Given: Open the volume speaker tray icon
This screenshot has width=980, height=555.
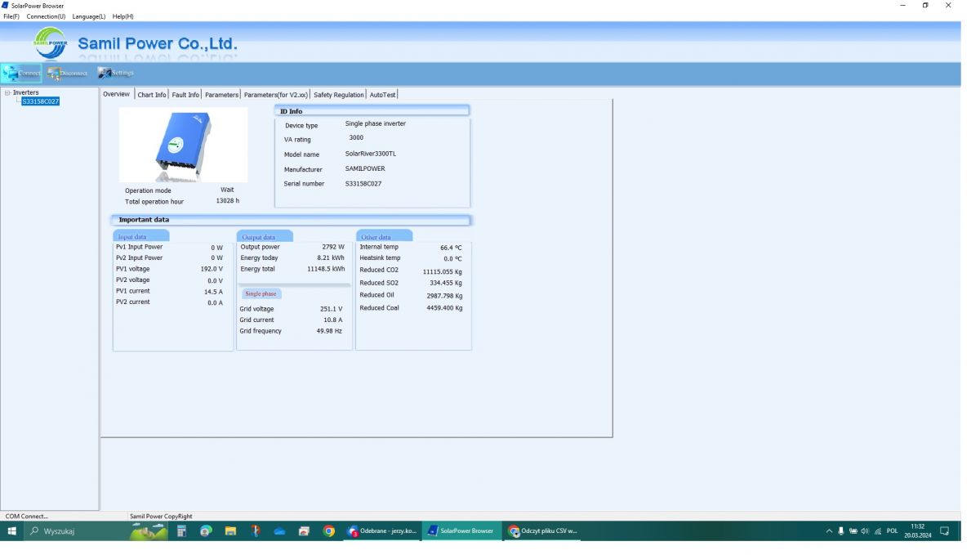Looking at the screenshot, I should pyautogui.click(x=866, y=531).
